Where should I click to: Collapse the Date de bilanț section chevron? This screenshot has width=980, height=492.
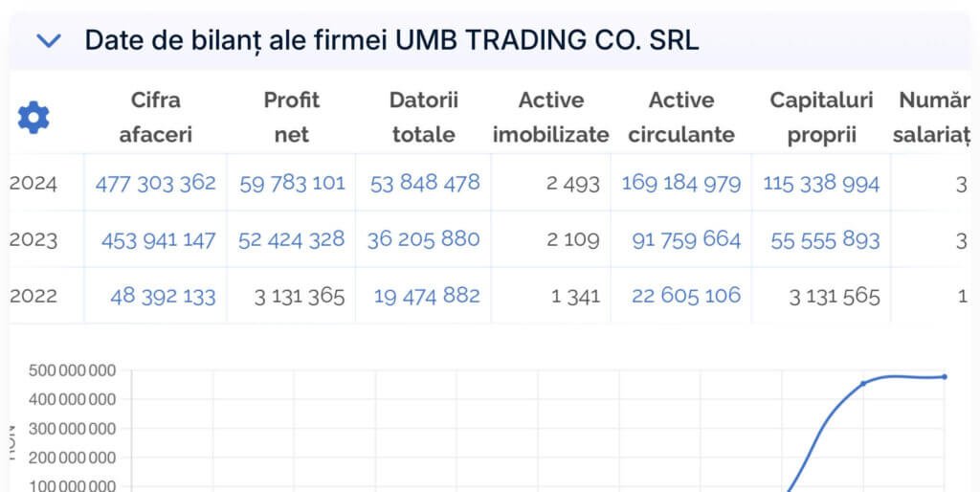click(x=48, y=40)
